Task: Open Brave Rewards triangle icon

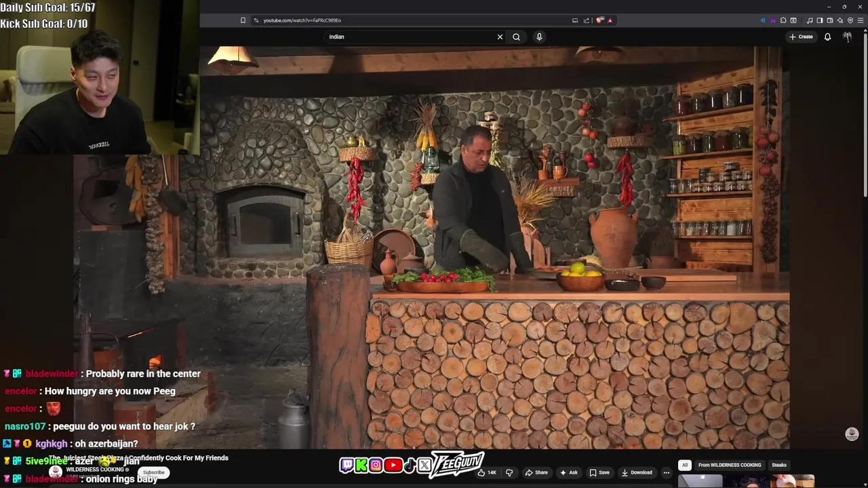Action: click(x=610, y=20)
